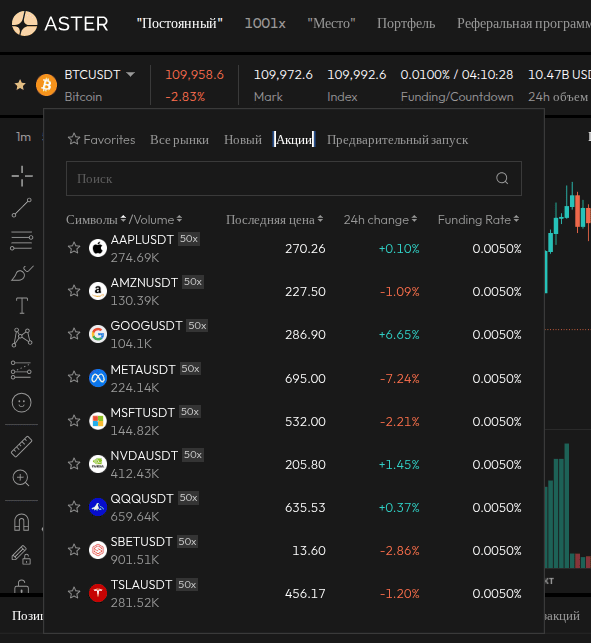Image resolution: width=591 pixels, height=643 pixels.
Task: Favorite AAPLUSDT with its star
Action: pyautogui.click(x=74, y=248)
